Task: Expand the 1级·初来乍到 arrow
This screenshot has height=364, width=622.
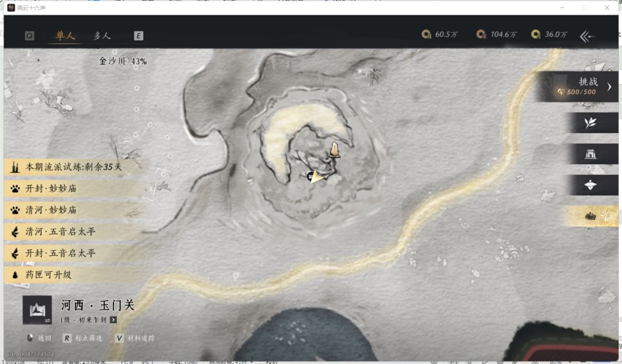Action: 113,320
